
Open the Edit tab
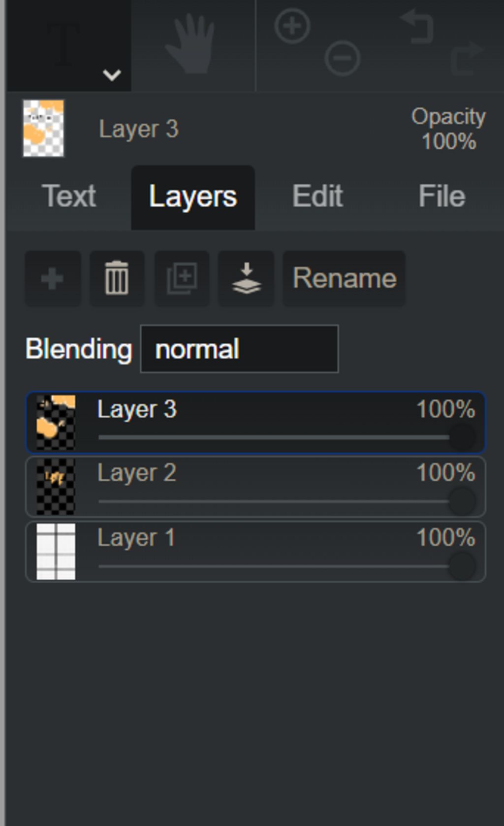[317, 197]
